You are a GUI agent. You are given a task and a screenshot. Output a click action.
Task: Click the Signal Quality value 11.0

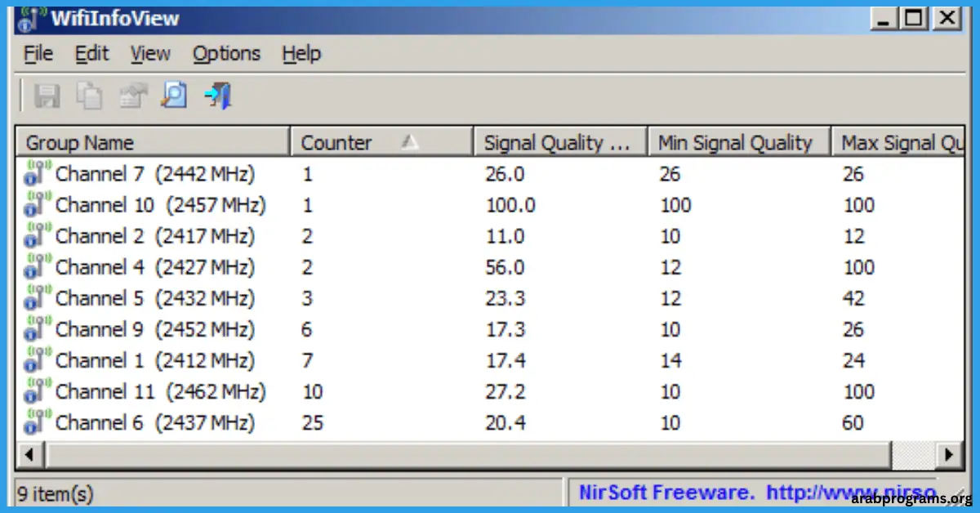[x=506, y=237]
